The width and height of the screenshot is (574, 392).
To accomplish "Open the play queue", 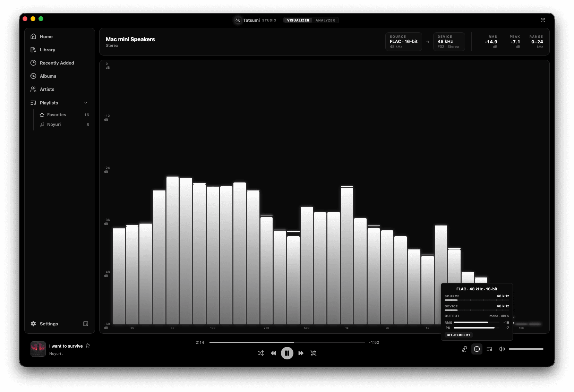I will [x=489, y=349].
